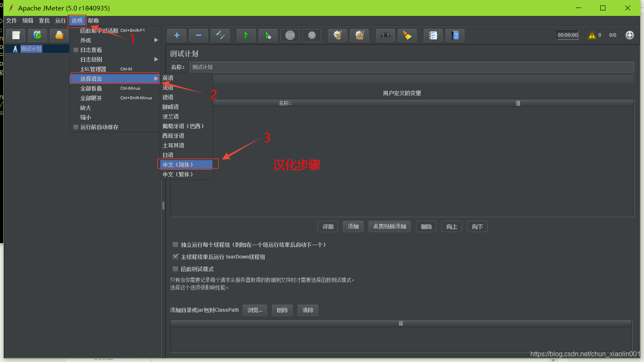
Task: Click Start no pauses icon
Action: pos(268,35)
